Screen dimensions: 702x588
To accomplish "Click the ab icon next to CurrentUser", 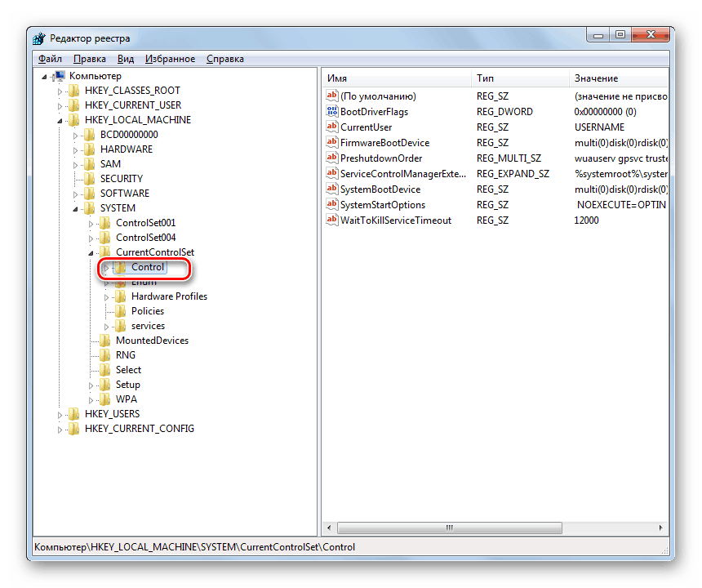I will (331, 127).
